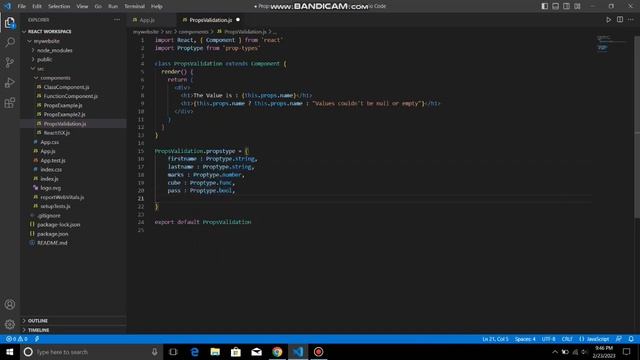640x360 pixels.
Task: Show hidden system tray icons chevron
Action: point(555,352)
